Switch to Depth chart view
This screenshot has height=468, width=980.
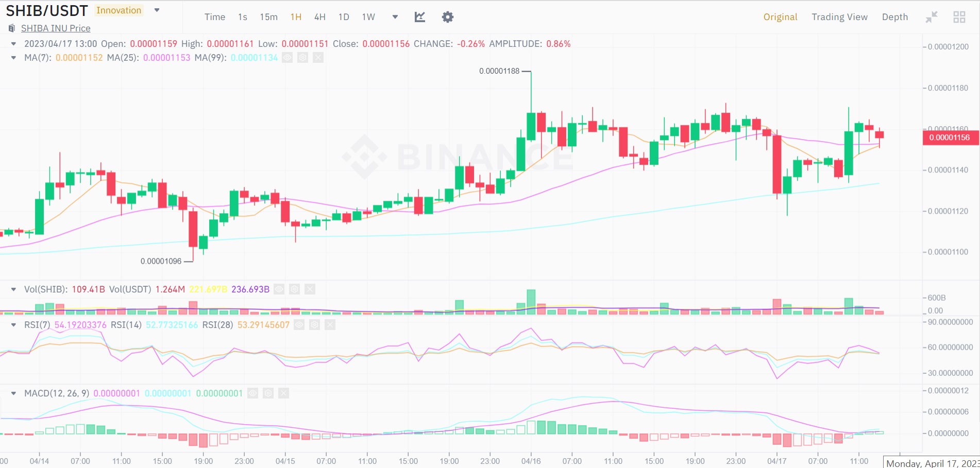(x=895, y=17)
